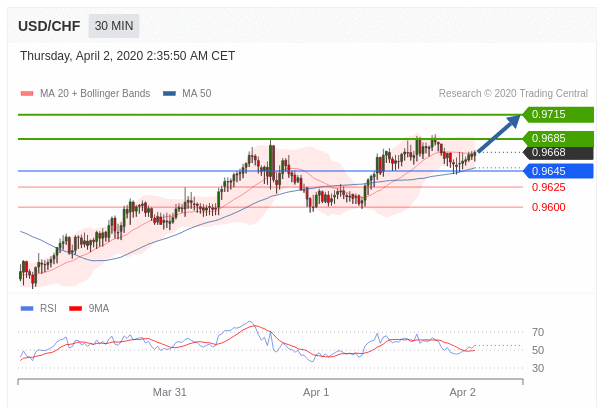Click the MA 20 + Bollinger Bands legend label
This screenshot has width=601, height=414.
95,94
